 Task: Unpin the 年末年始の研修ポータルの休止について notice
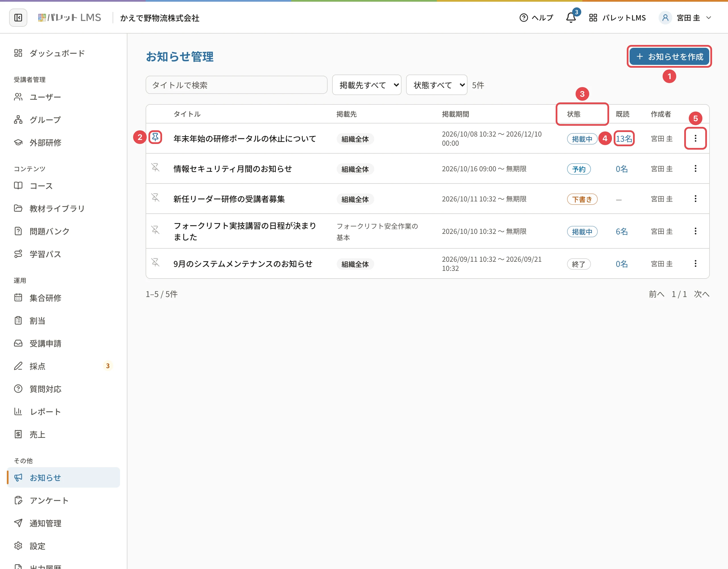(155, 137)
